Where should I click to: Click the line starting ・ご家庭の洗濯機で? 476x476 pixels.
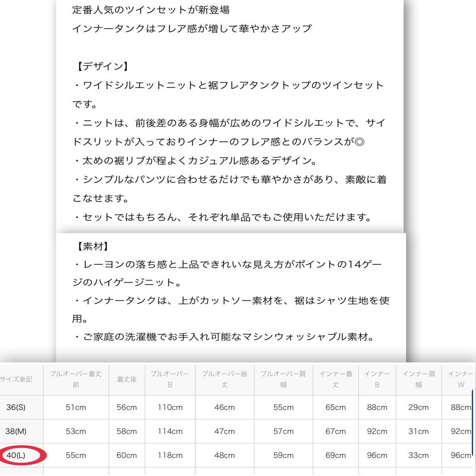click(x=224, y=337)
